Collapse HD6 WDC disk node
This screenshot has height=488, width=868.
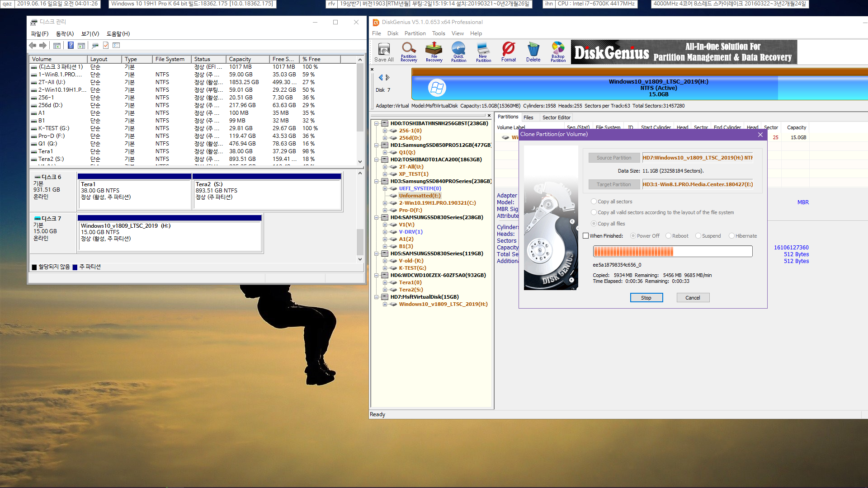(376, 275)
